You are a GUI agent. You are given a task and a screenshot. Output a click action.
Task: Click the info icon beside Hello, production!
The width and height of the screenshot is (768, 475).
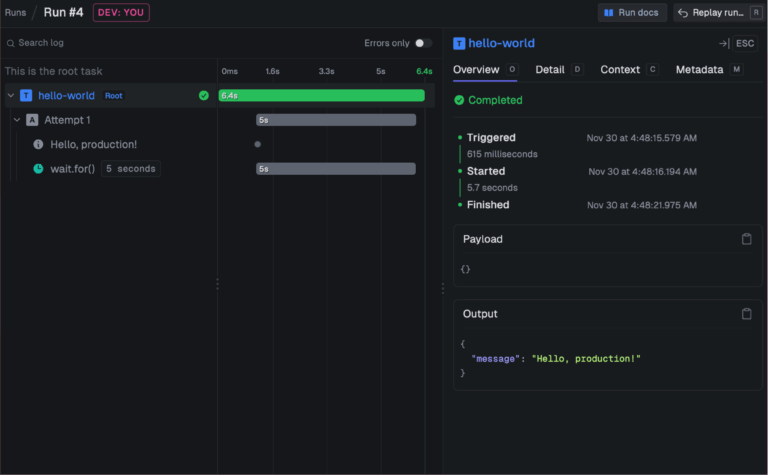[x=38, y=144]
